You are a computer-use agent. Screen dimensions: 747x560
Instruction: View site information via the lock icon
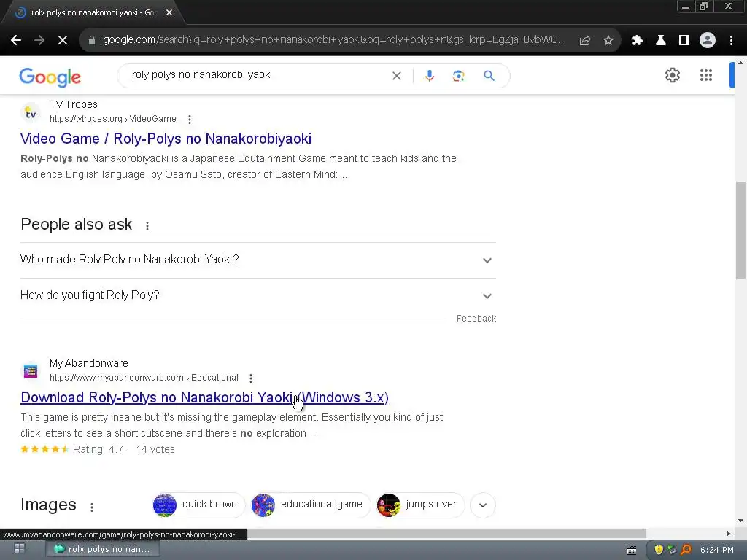(92, 41)
